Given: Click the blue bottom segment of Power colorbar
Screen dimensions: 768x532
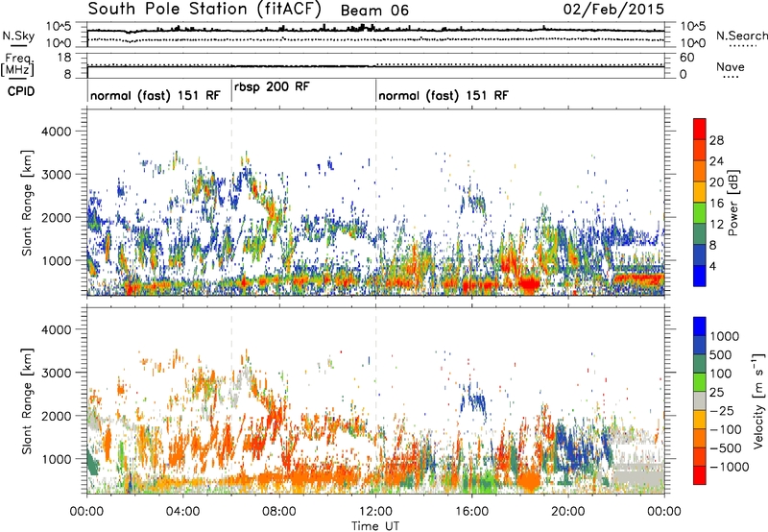Looking at the screenshot, I should (x=700, y=276).
